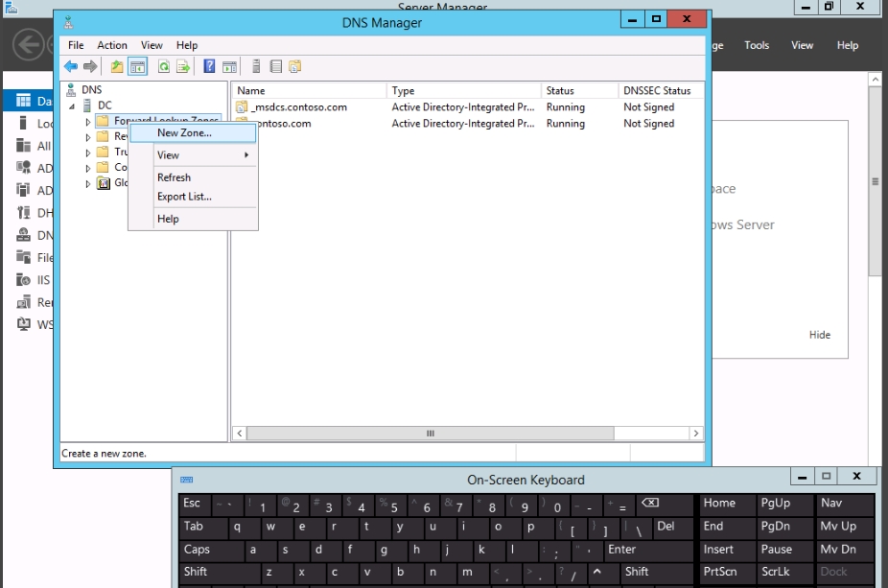Toggle ScrLk key on On-Screen Keyboard

click(x=783, y=573)
